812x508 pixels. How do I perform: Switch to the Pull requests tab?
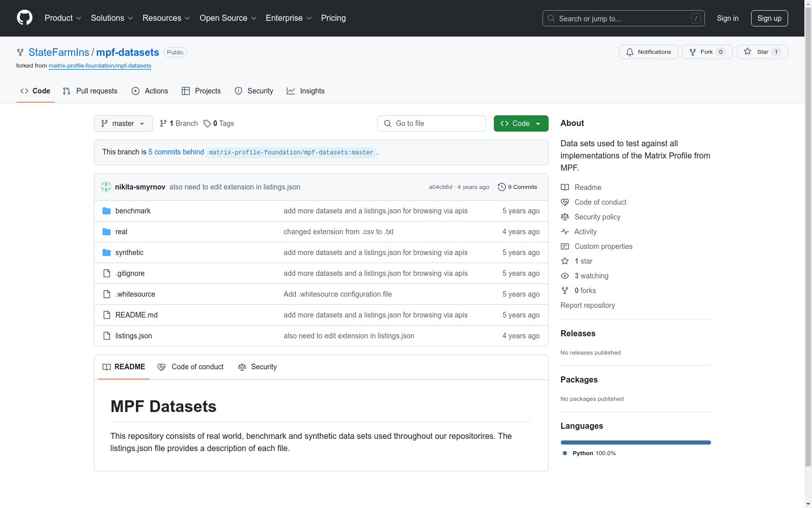pyautogui.click(x=90, y=91)
